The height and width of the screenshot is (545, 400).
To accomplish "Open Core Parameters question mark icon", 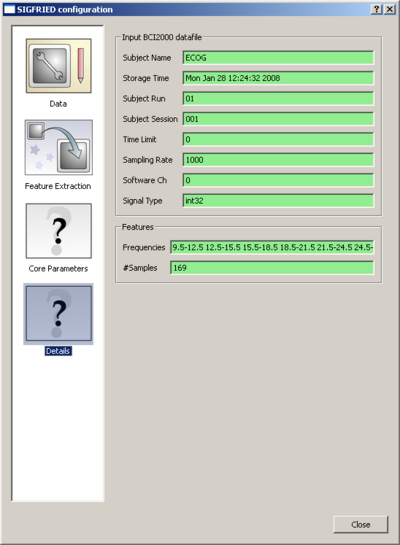I will pyautogui.click(x=58, y=231).
